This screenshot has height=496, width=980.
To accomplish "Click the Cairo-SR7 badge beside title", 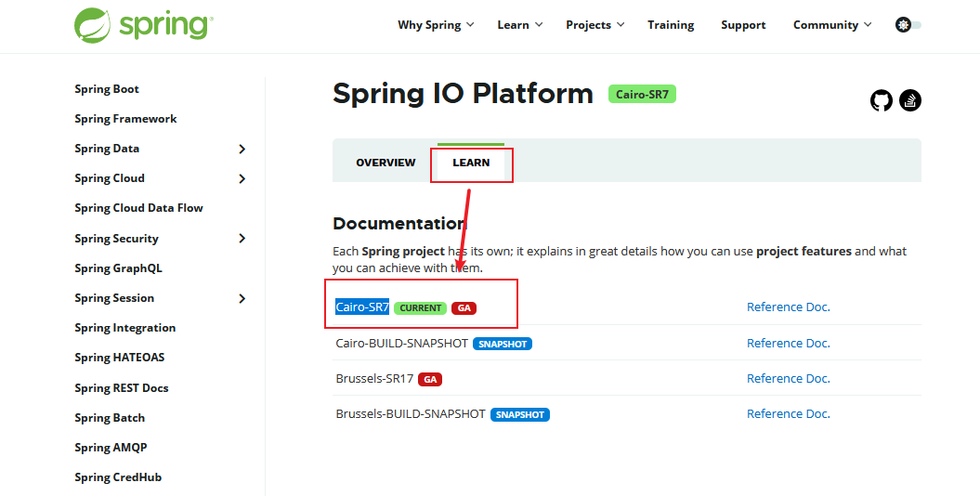I will pos(642,95).
